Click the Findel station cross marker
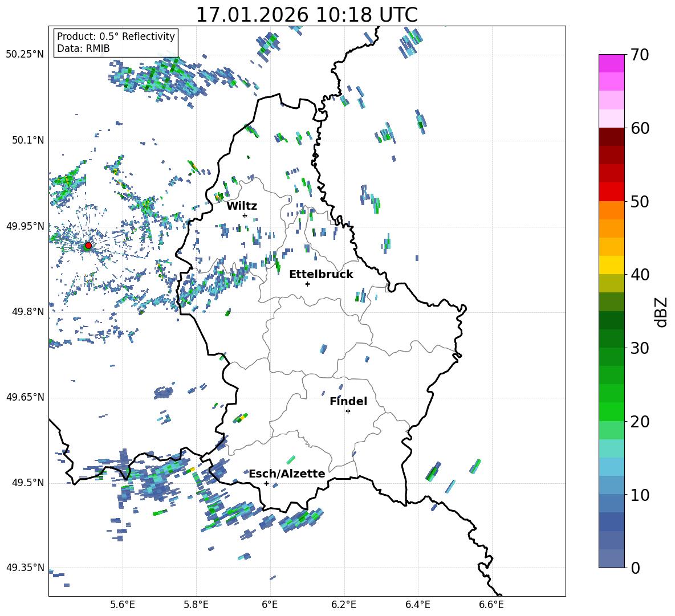 tap(348, 411)
